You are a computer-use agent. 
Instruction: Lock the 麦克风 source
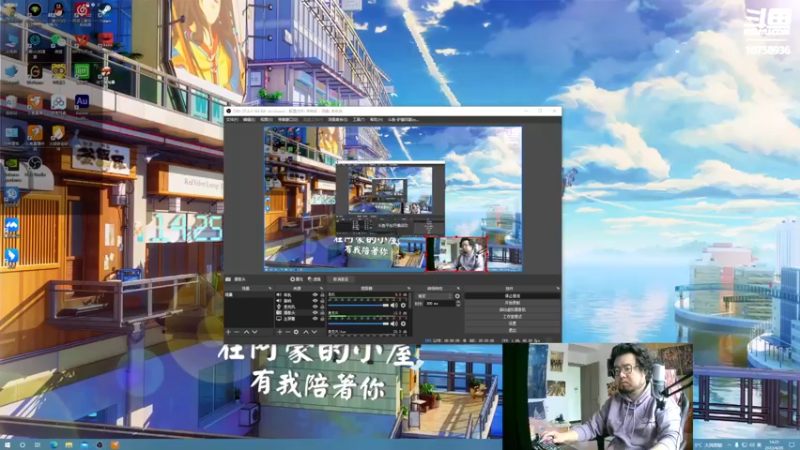[322, 307]
